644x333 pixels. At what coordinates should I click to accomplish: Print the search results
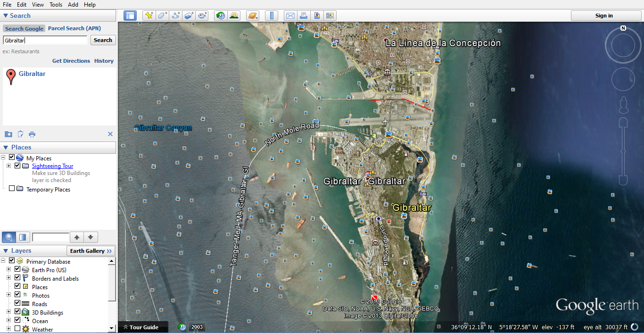click(x=32, y=134)
